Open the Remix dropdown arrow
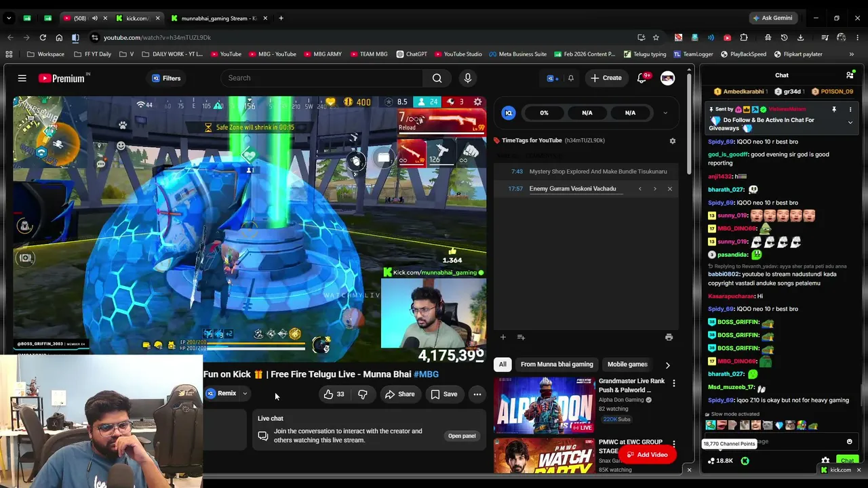The image size is (868, 488). [245, 394]
